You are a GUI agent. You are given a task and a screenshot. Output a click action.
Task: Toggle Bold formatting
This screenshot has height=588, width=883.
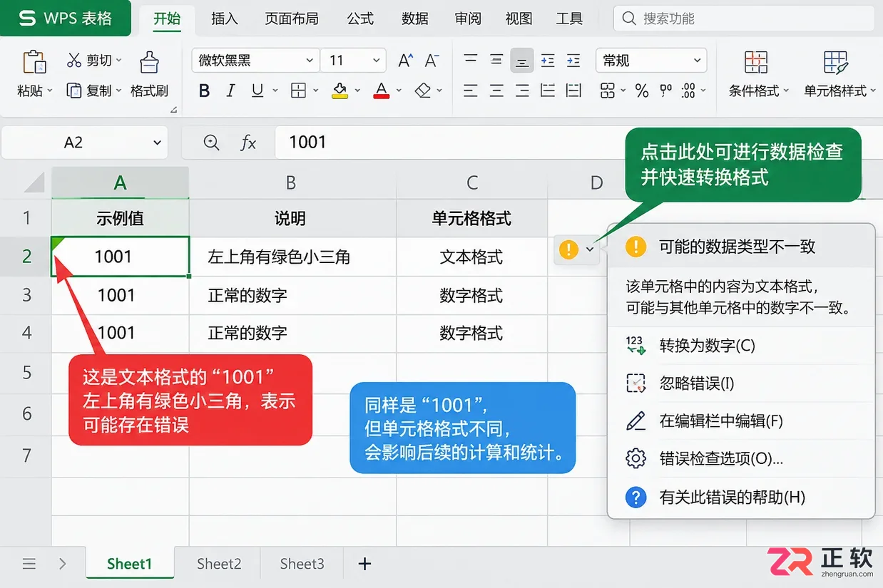click(205, 91)
